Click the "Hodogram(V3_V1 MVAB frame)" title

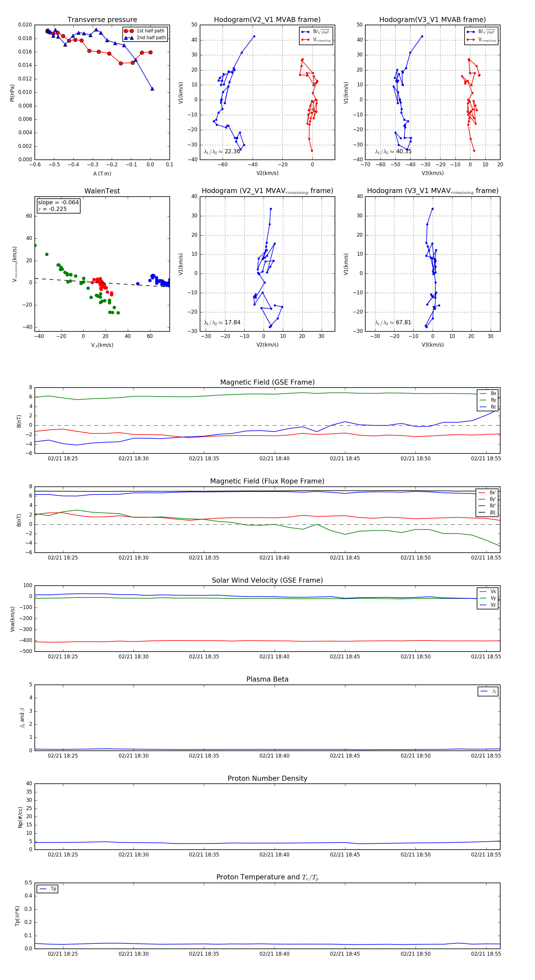click(x=432, y=20)
